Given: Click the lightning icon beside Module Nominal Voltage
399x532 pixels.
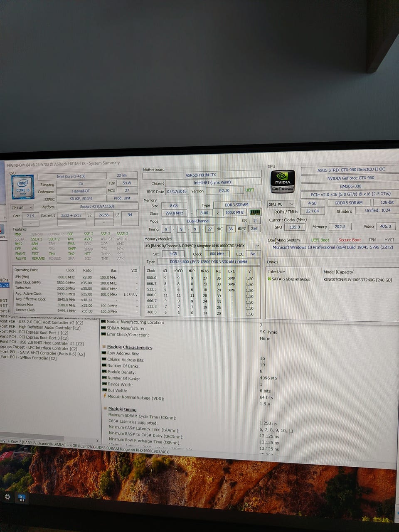Looking at the screenshot, I should [105, 397].
